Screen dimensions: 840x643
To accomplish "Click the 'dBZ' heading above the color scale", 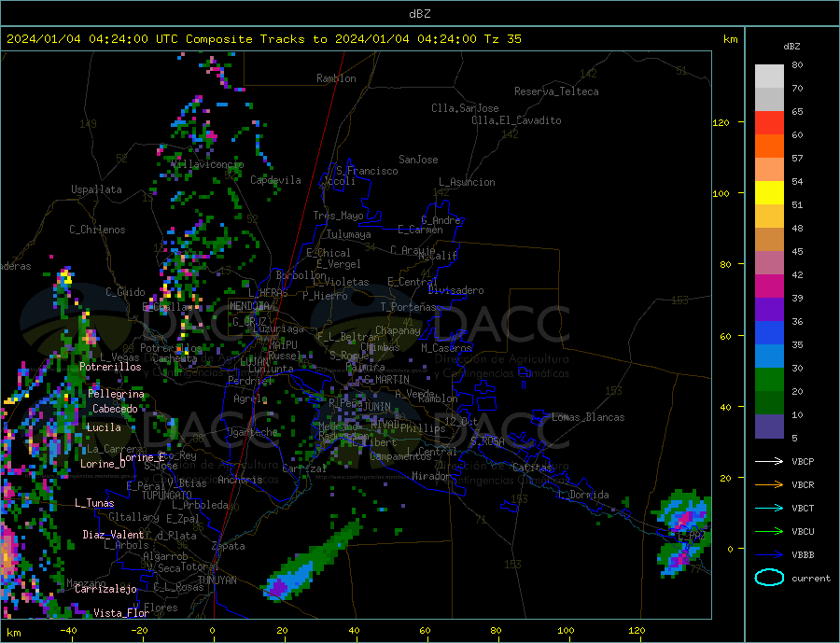I will 791,47.
